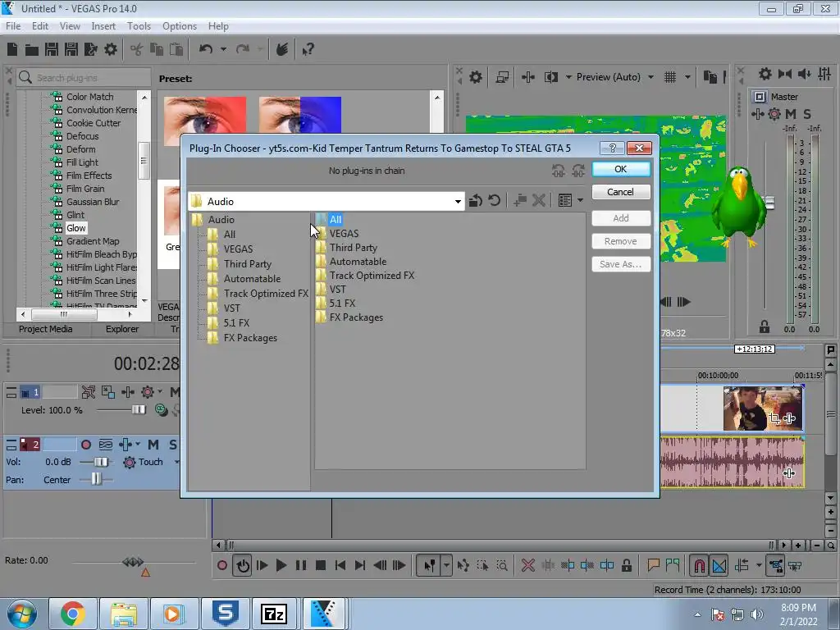Click Track Motion icon on video track 1

pos(107,391)
